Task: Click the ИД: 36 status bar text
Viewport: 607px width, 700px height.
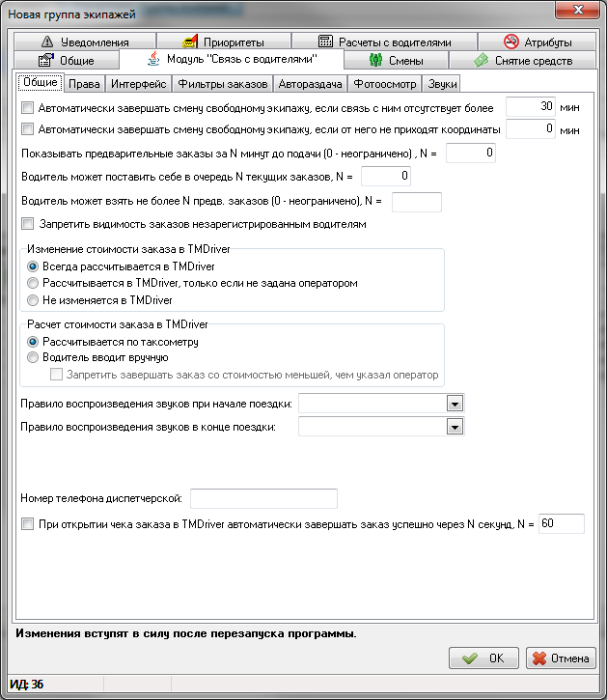Action: (x=27, y=685)
